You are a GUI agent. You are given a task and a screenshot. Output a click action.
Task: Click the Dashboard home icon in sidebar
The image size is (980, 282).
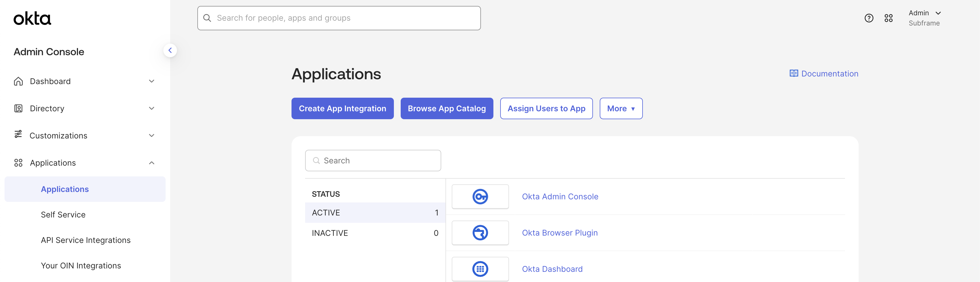pos(18,81)
